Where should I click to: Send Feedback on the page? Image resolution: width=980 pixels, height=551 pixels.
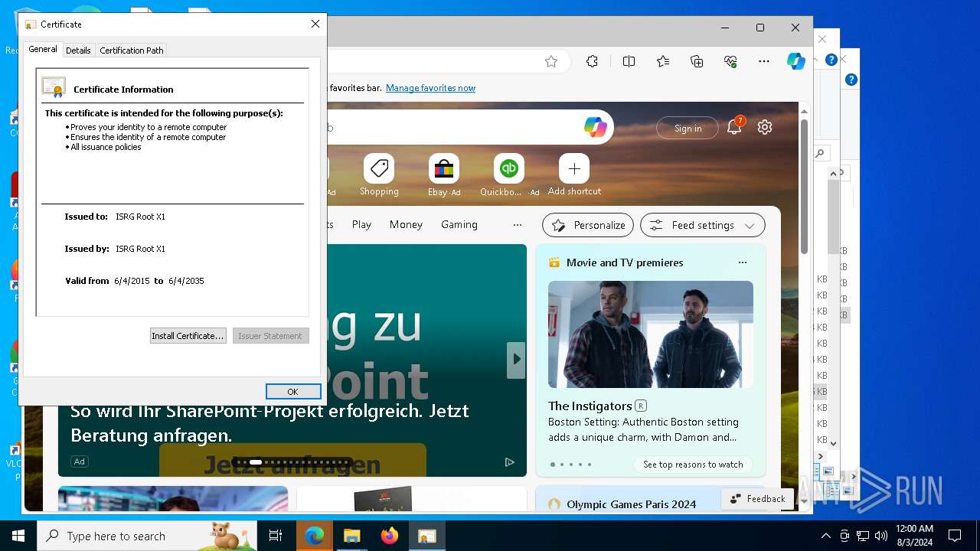pos(758,499)
